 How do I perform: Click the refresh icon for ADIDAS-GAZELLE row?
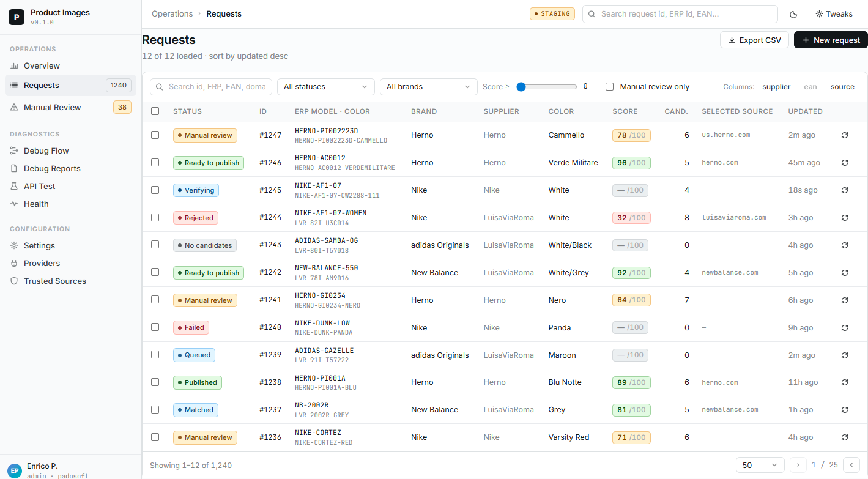[845, 355]
